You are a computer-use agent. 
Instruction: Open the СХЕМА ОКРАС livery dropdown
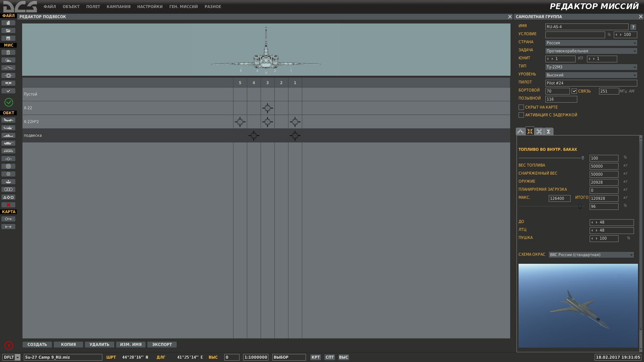(x=591, y=255)
